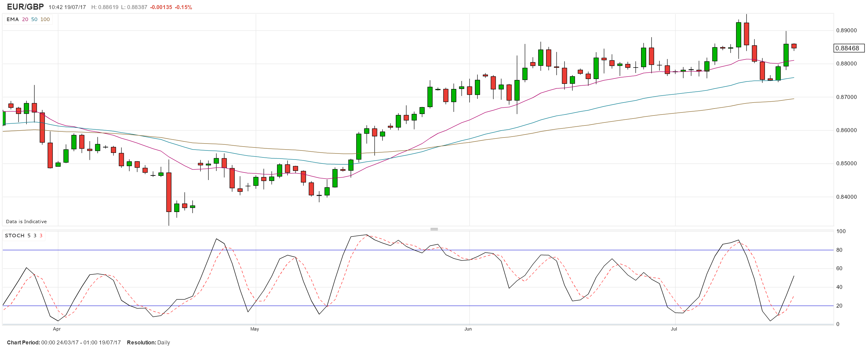Click the EUR/GBP symbol title

point(25,7)
